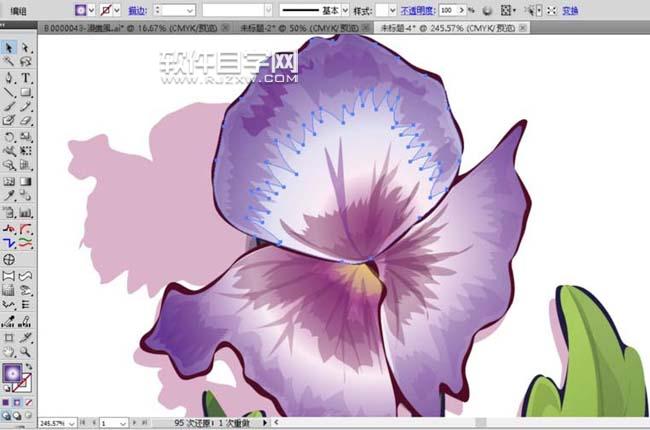Choose the Magic Wand tool
Image resolution: width=650 pixels, height=430 pixels.
coord(9,62)
